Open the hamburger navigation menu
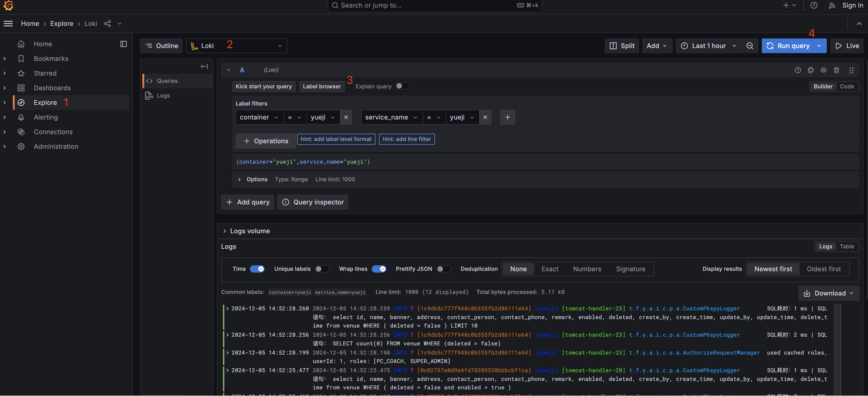This screenshot has width=868, height=396. pyautogui.click(x=8, y=24)
